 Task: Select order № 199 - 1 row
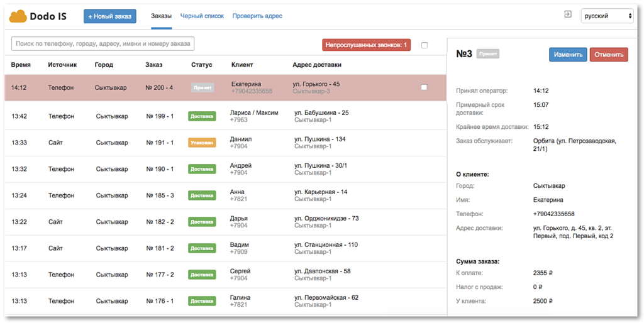(225, 116)
